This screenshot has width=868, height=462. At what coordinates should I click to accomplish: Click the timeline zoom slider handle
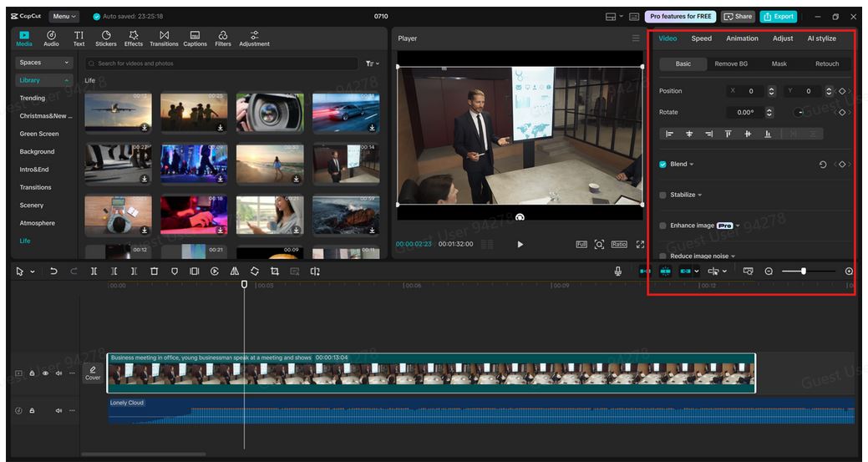pos(804,272)
